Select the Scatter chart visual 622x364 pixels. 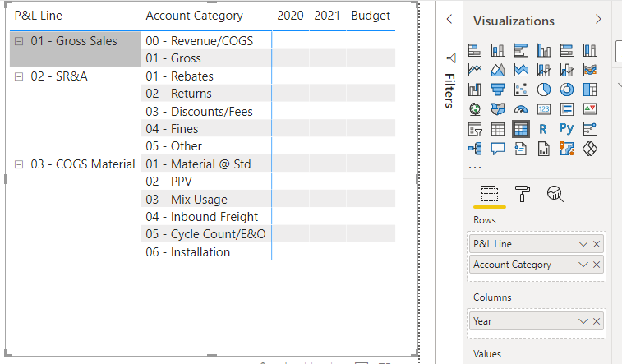(521, 90)
